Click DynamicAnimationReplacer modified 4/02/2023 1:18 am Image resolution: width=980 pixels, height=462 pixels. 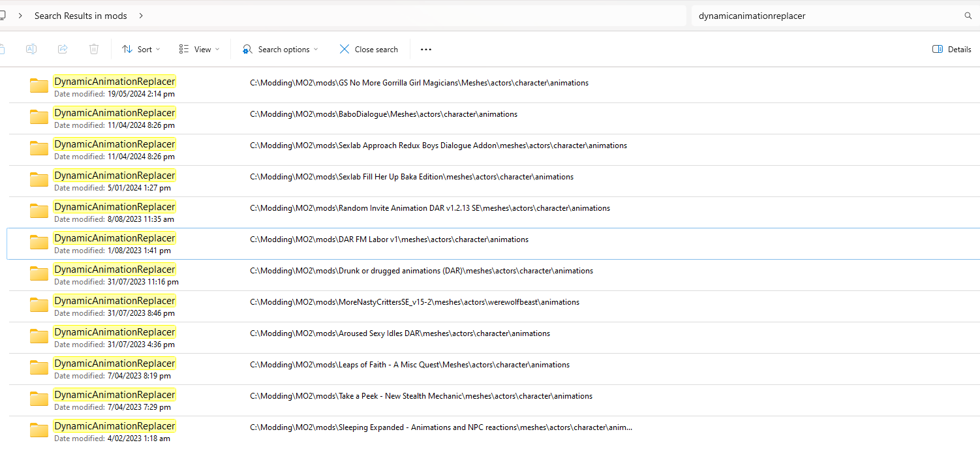click(115, 426)
